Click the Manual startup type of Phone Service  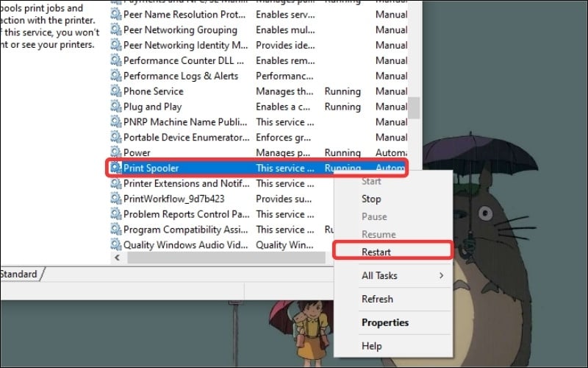(x=392, y=91)
